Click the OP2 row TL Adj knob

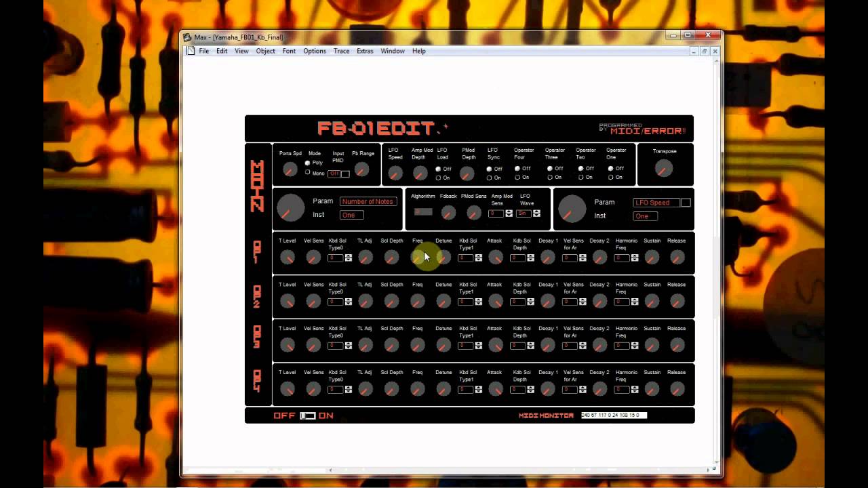pos(365,301)
